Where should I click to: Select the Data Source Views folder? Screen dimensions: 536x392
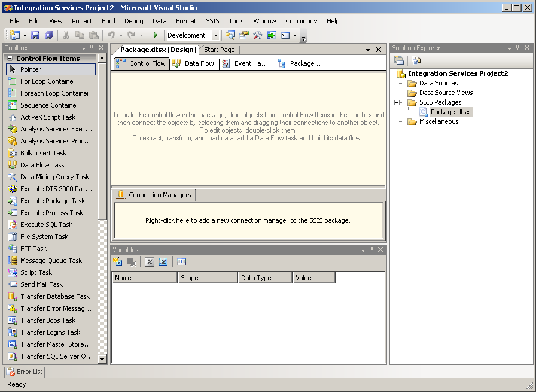446,93
